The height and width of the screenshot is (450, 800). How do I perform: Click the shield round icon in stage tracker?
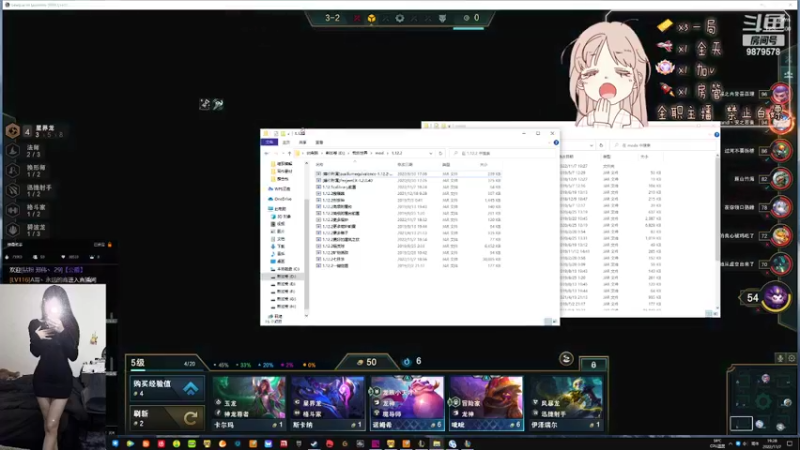442,18
